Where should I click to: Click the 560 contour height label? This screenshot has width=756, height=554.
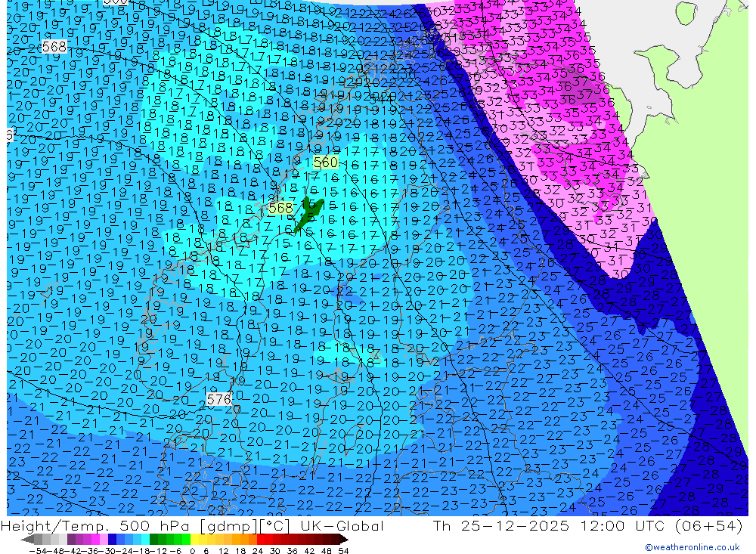click(325, 162)
